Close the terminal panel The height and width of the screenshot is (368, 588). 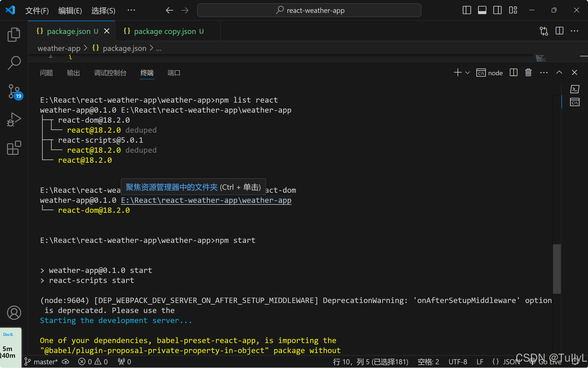(x=574, y=73)
